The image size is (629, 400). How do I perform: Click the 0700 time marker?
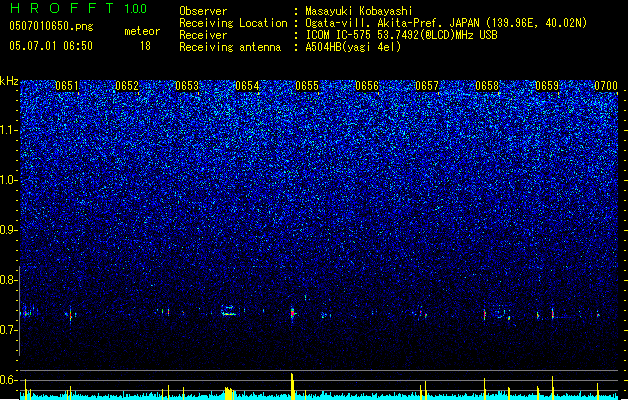tap(606, 86)
